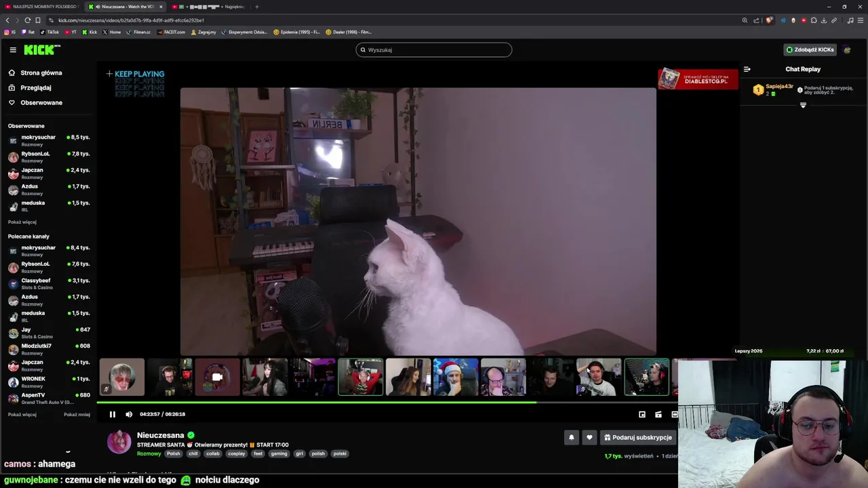Focus the Wyszukaj search field
The width and height of the screenshot is (868, 488).
point(434,49)
